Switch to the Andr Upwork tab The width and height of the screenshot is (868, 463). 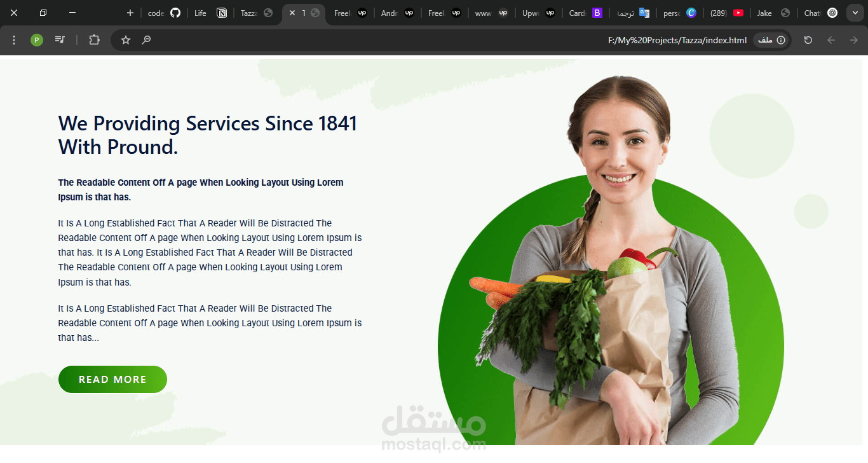398,13
